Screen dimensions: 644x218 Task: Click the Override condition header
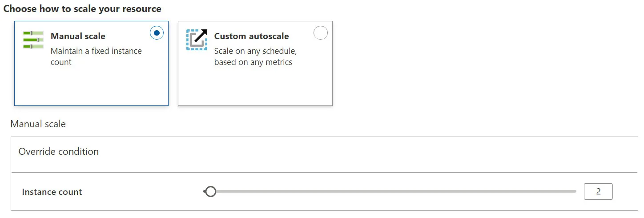(x=59, y=152)
